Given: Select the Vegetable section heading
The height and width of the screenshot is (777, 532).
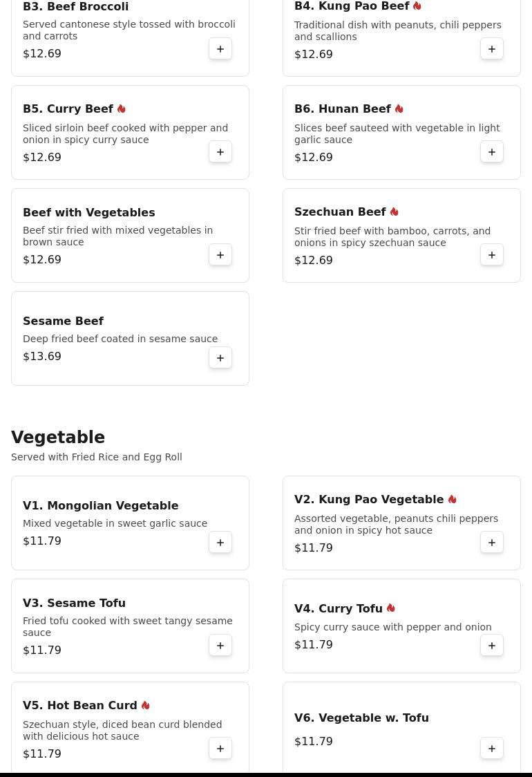Looking at the screenshot, I should [x=58, y=438].
